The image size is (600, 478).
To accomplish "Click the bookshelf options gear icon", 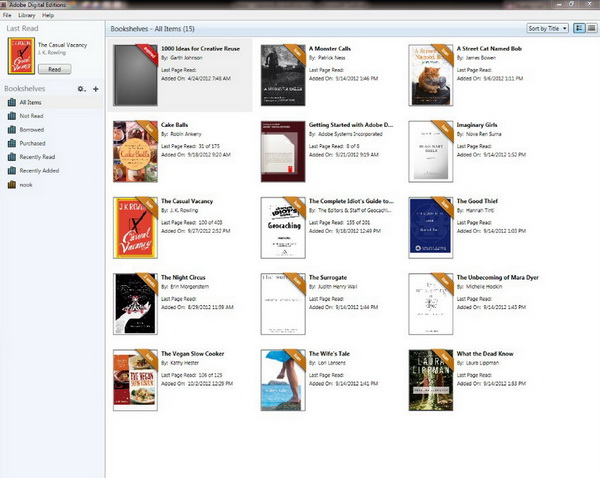I will [82, 89].
